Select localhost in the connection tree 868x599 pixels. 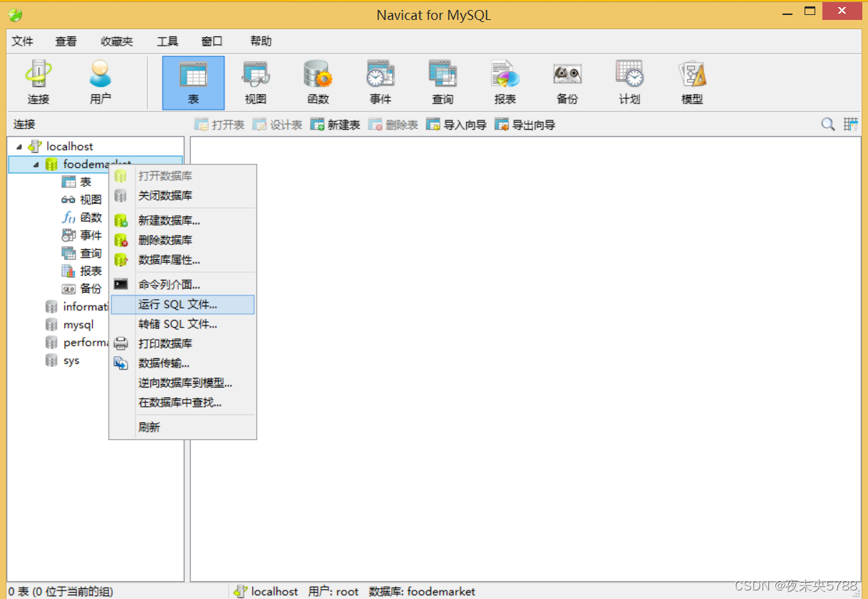(x=70, y=146)
